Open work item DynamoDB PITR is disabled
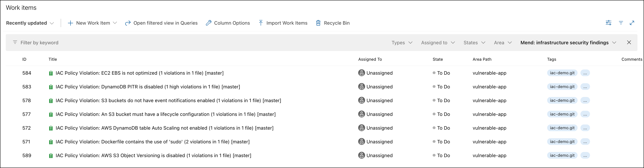The width and height of the screenshot is (644, 168). 148,87
